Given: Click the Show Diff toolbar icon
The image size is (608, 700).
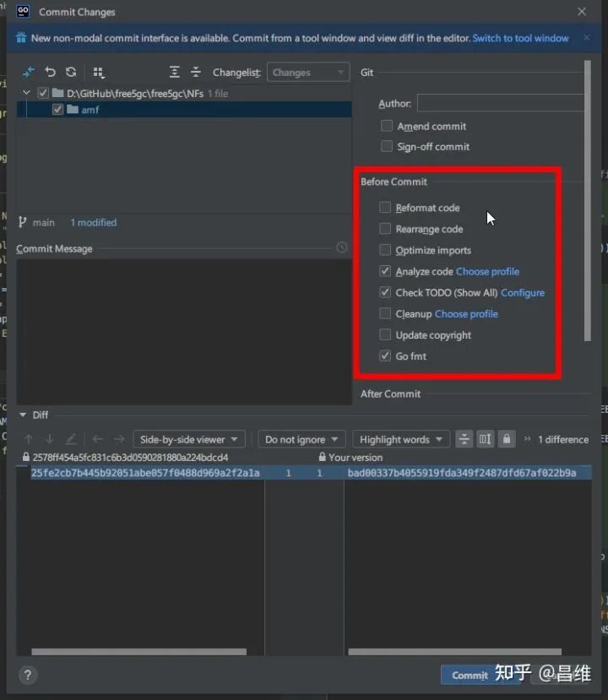Looking at the screenshot, I should 29,72.
